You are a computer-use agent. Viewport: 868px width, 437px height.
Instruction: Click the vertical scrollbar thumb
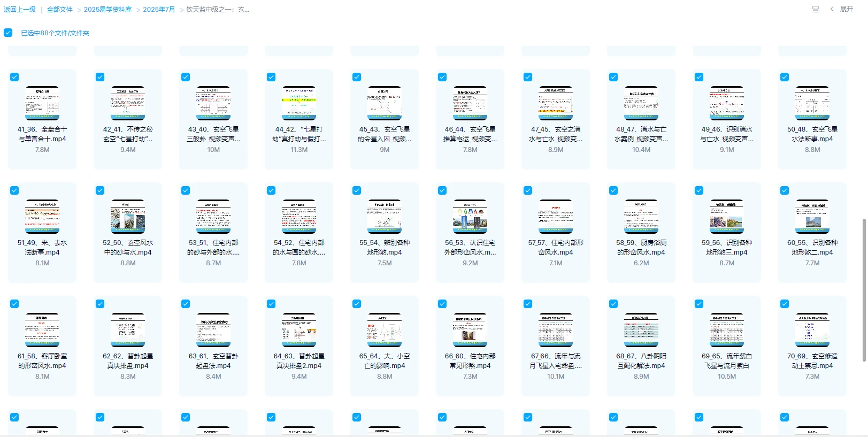tap(864, 289)
